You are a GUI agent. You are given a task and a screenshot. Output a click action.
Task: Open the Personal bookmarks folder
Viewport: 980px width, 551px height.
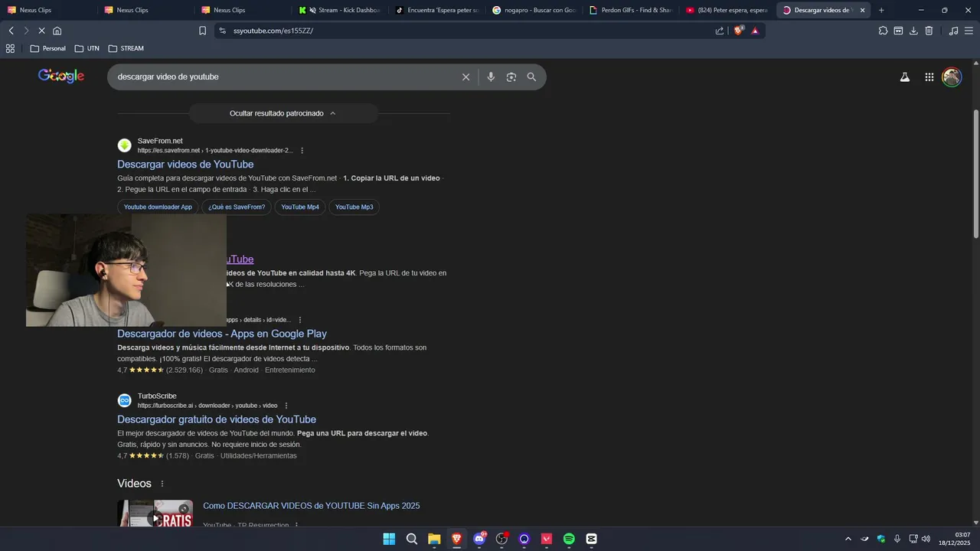coord(47,48)
